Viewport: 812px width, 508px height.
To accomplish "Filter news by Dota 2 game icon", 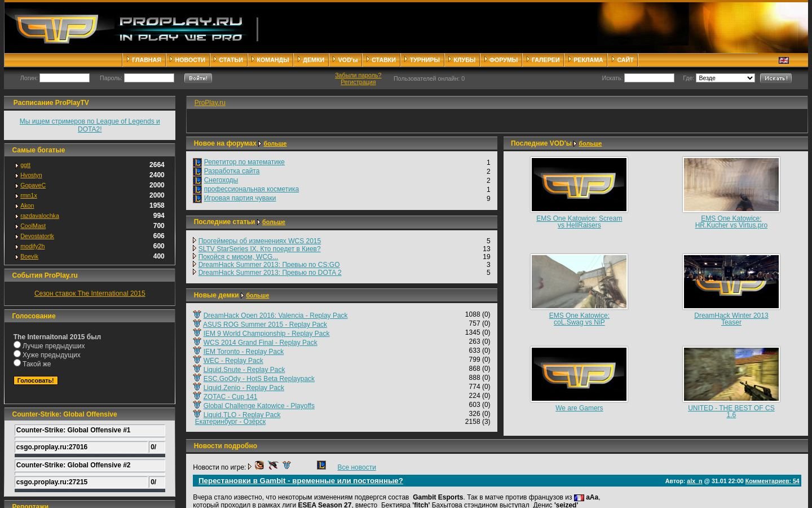I will [x=259, y=465].
